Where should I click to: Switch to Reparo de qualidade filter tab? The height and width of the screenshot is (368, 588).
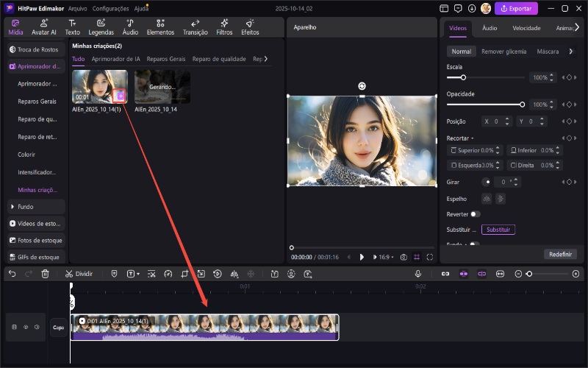[219, 59]
